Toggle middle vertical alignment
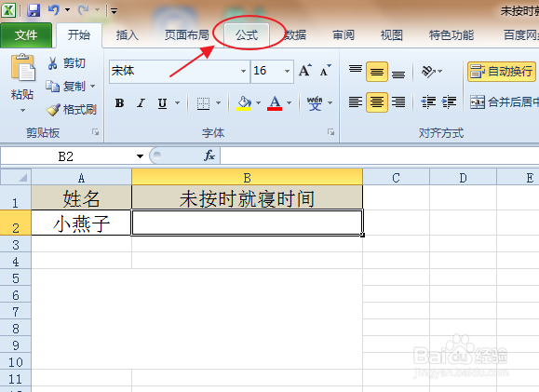Screen dimensions: 539x392 377,71
